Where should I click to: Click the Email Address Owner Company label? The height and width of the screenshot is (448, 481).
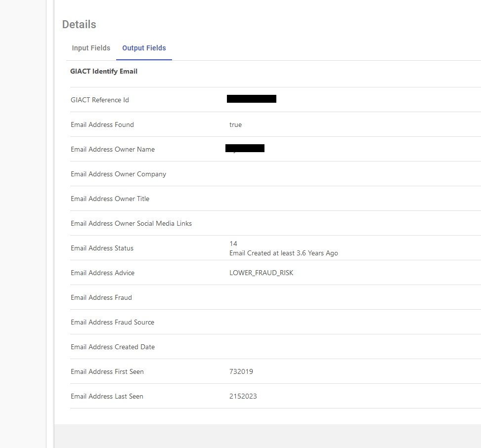pyautogui.click(x=119, y=174)
